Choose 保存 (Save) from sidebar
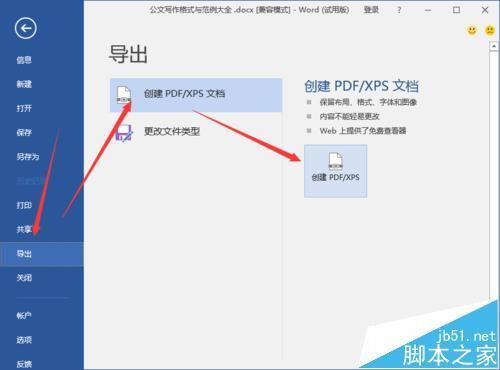Viewport: 500px width, 370px height. (x=24, y=132)
